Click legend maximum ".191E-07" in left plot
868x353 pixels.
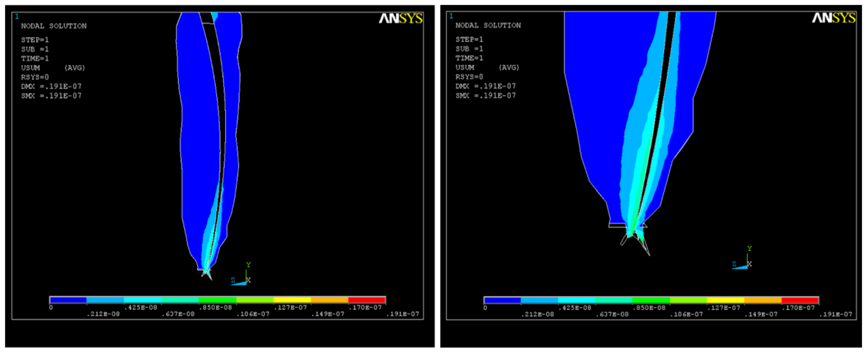click(x=403, y=314)
